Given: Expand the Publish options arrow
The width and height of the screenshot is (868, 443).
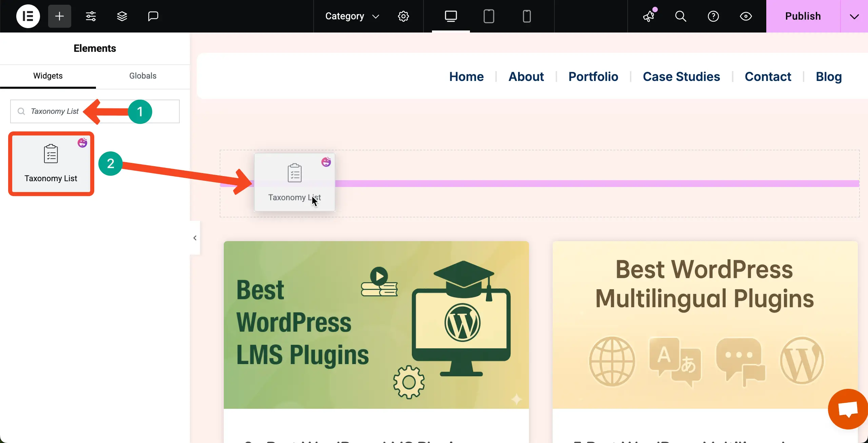Looking at the screenshot, I should coord(854,16).
